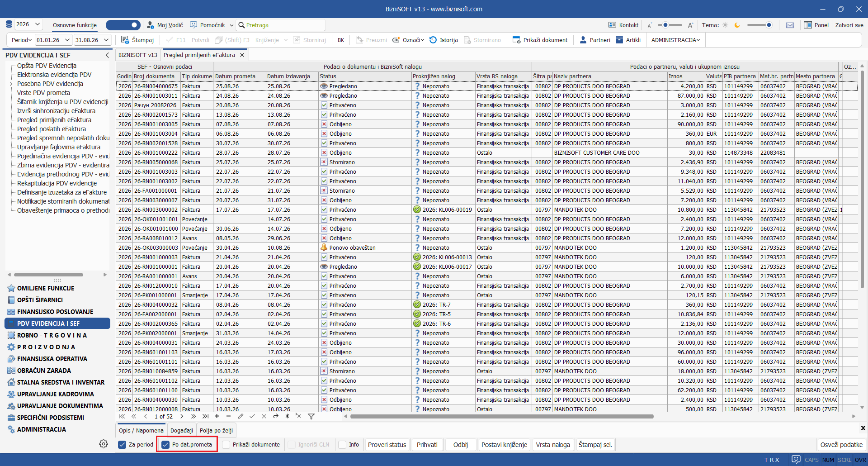
Task: Click the Osveži podatke button
Action: (841, 445)
